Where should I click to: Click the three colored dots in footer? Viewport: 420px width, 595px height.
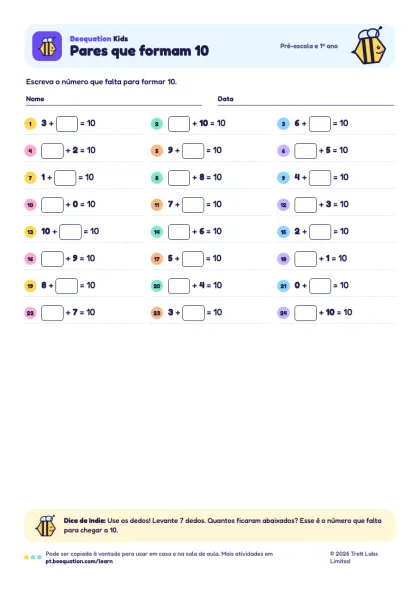tap(33, 557)
